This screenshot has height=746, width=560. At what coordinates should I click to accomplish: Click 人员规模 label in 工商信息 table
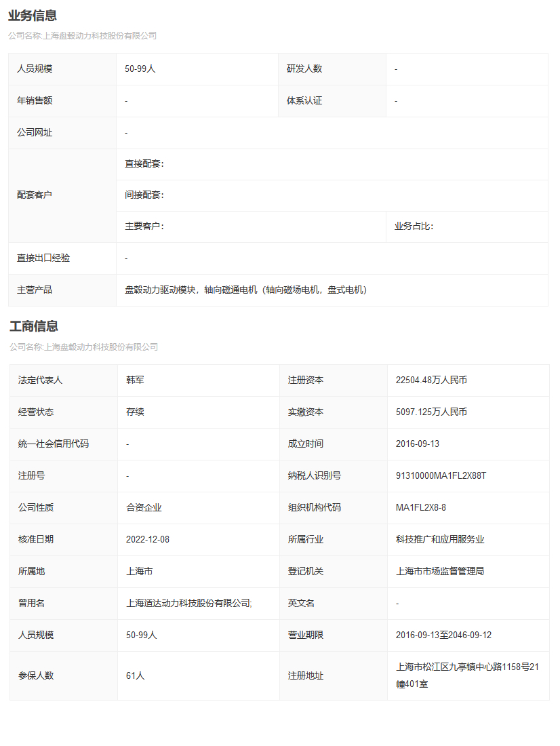pyautogui.click(x=36, y=635)
